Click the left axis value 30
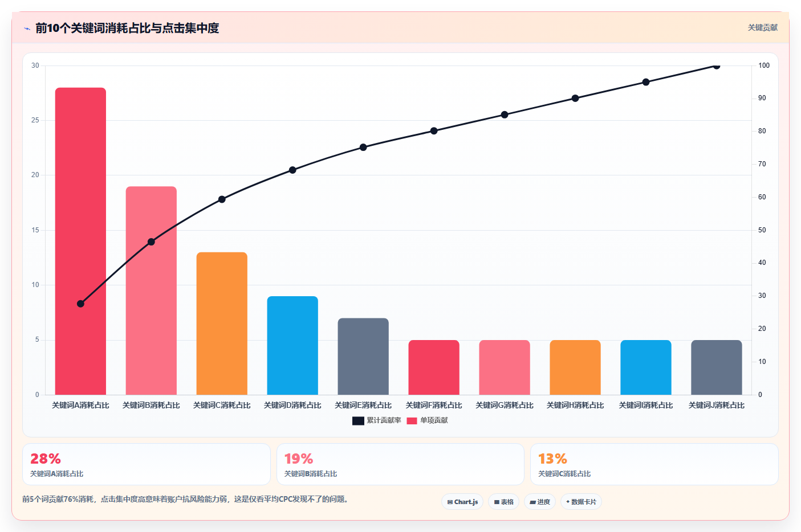The height and width of the screenshot is (532, 801). coord(35,66)
